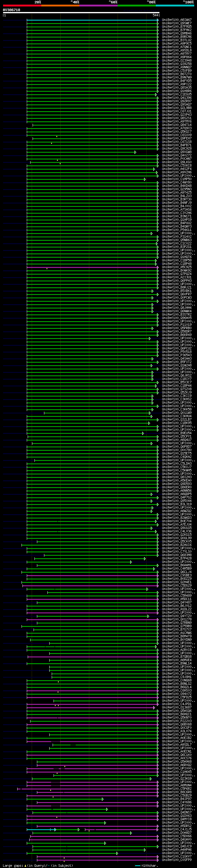Select the label UniRef100_A5C9Z5
Viewport: 197px width, 868px height.
(x=176, y=267)
